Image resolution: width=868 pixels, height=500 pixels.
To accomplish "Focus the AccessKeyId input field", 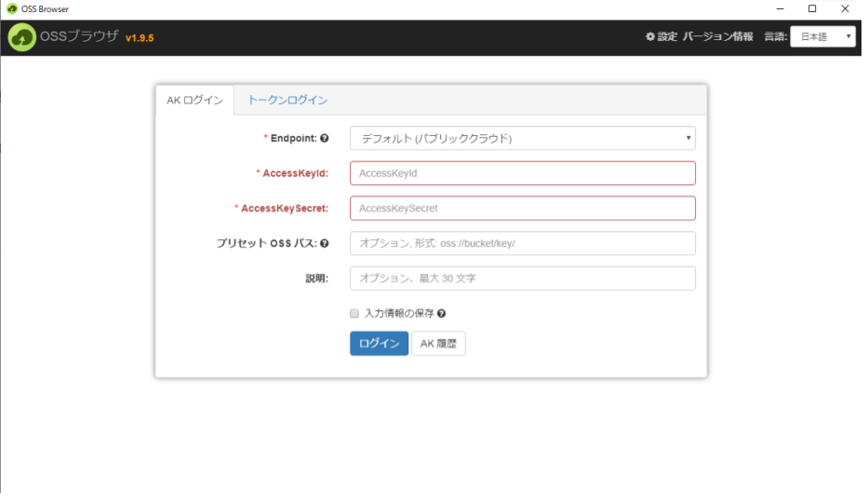I will [x=523, y=173].
